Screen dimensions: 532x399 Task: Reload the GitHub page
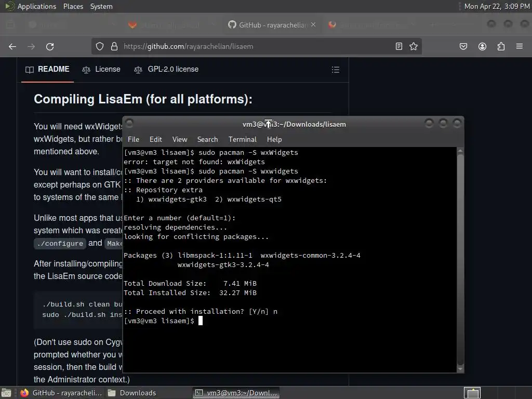click(x=50, y=46)
